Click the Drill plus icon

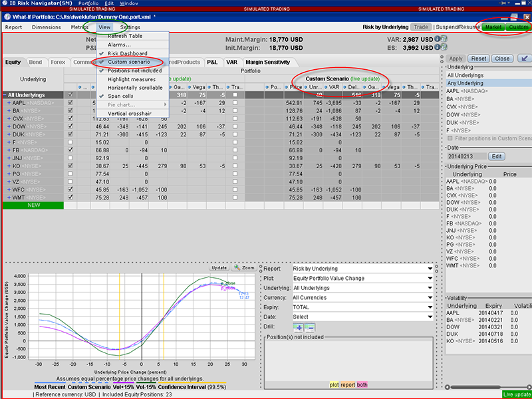click(x=297, y=327)
